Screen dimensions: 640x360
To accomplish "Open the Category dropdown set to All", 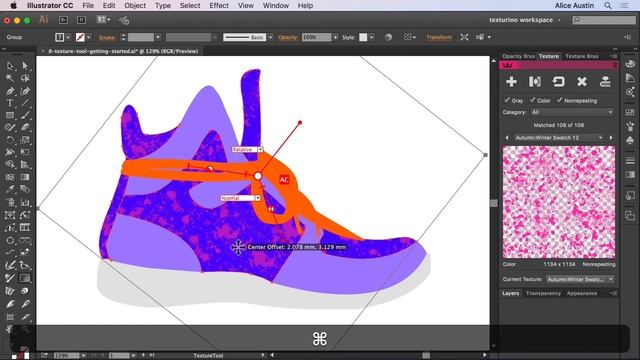I will coord(571,112).
